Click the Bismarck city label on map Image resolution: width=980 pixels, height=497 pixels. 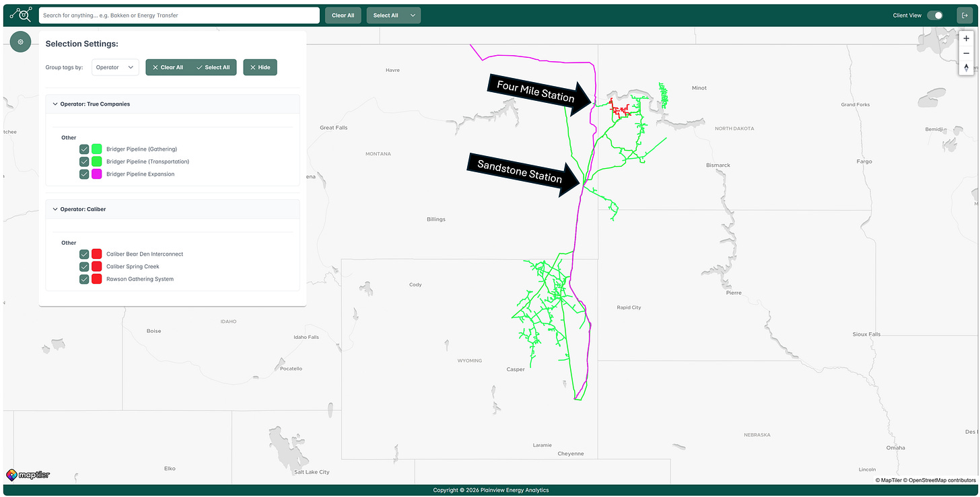[718, 165]
